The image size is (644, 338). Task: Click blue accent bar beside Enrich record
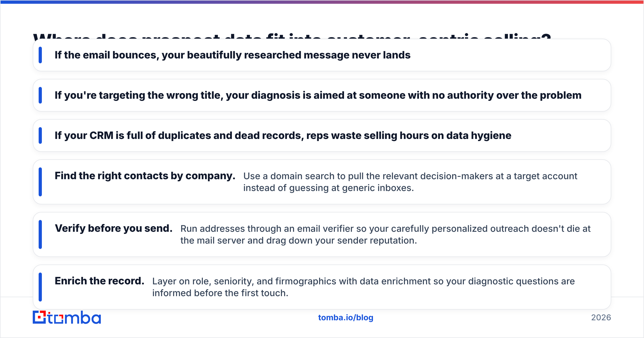coord(40,287)
